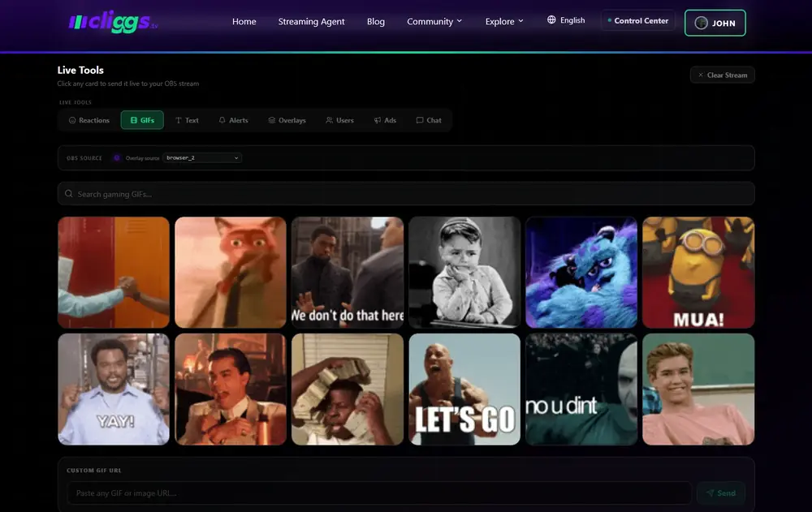
Task: Click John's profile avatar icon
Action: [702, 23]
